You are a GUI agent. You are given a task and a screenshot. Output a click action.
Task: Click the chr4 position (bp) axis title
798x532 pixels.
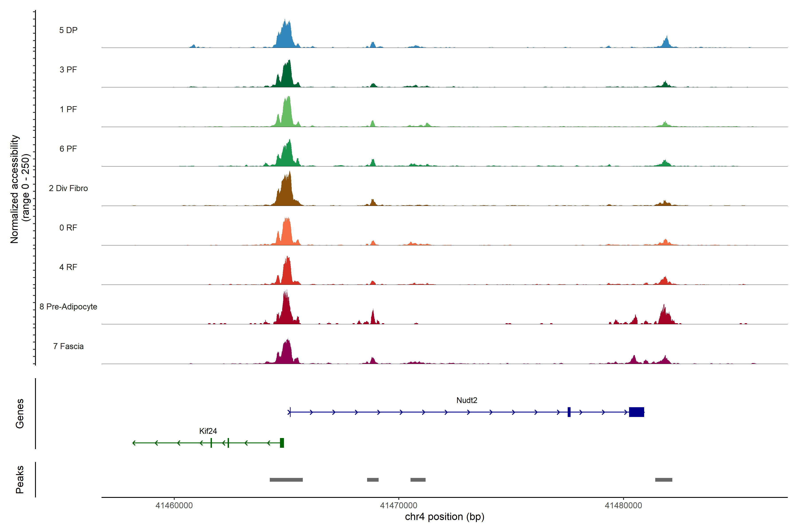click(444, 517)
